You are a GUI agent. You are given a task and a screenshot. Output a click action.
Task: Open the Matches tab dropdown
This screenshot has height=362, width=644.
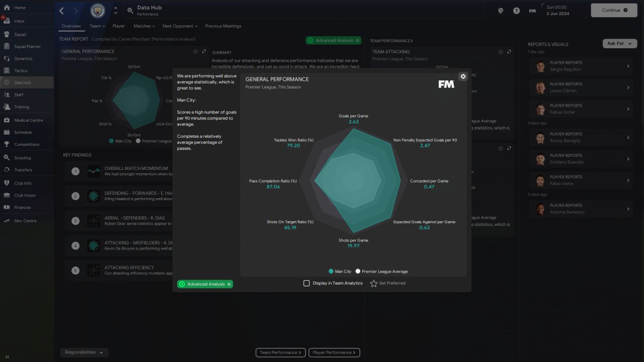(x=144, y=26)
